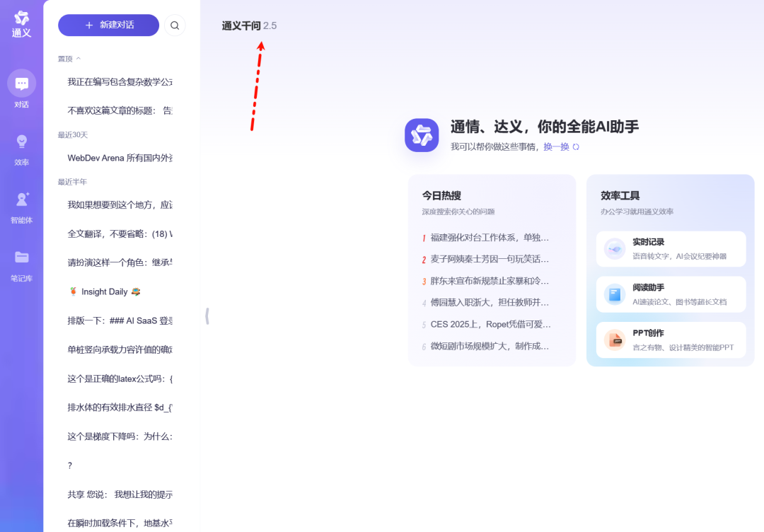This screenshot has height=532, width=764.
Task: Click the PPT创作 file icon
Action: pyautogui.click(x=615, y=340)
